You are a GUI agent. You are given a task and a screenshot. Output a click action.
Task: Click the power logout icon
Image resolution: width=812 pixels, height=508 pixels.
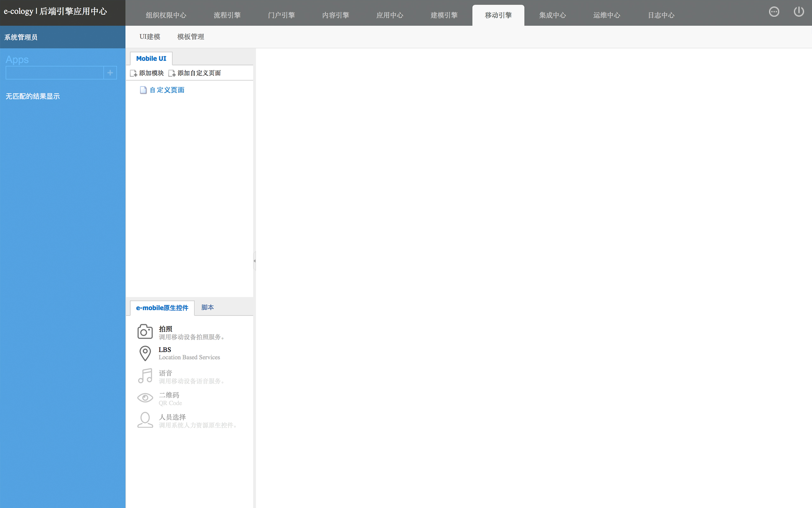[x=799, y=12]
